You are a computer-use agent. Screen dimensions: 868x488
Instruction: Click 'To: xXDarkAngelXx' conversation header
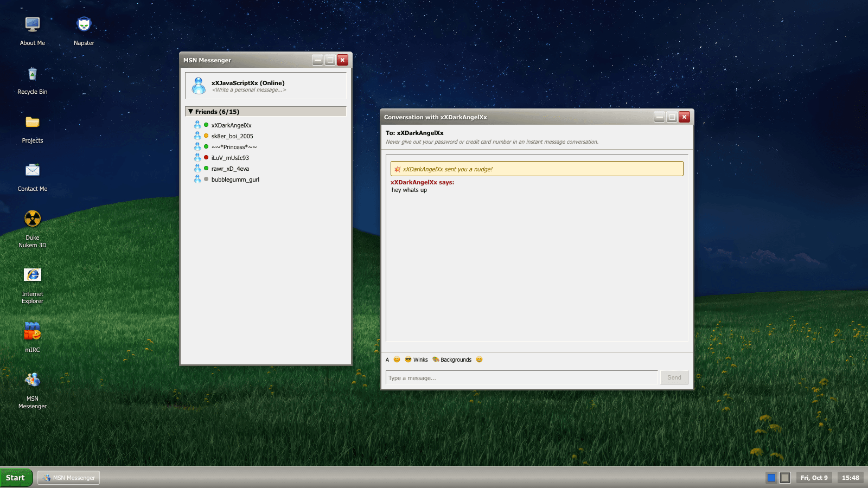(414, 133)
